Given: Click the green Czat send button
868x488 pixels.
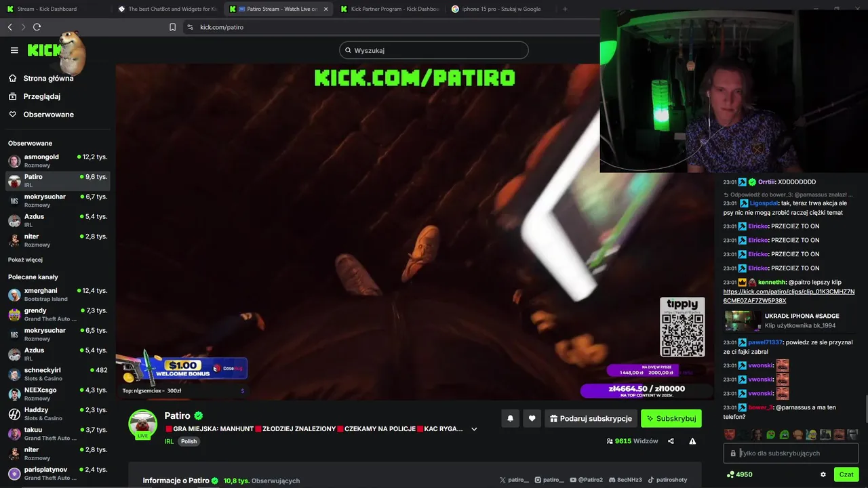Looking at the screenshot, I should [846, 474].
